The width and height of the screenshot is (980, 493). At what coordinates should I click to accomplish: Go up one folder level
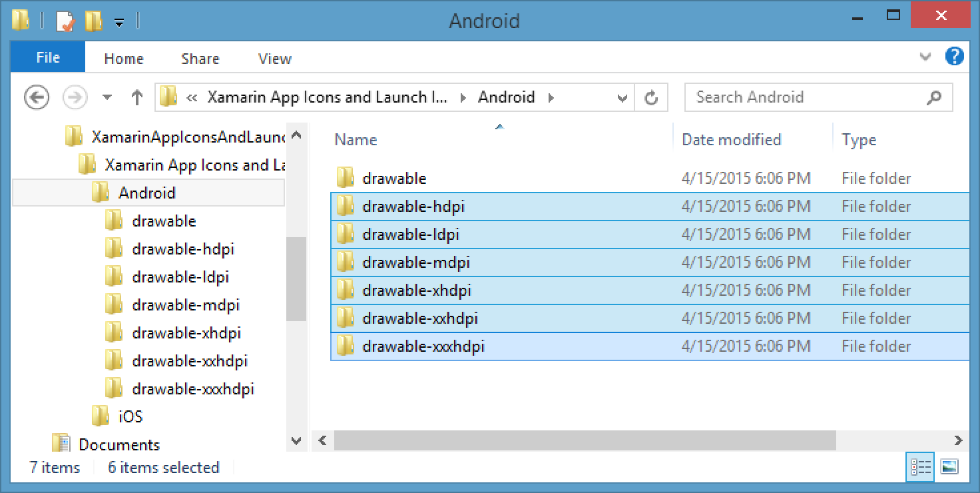136,98
